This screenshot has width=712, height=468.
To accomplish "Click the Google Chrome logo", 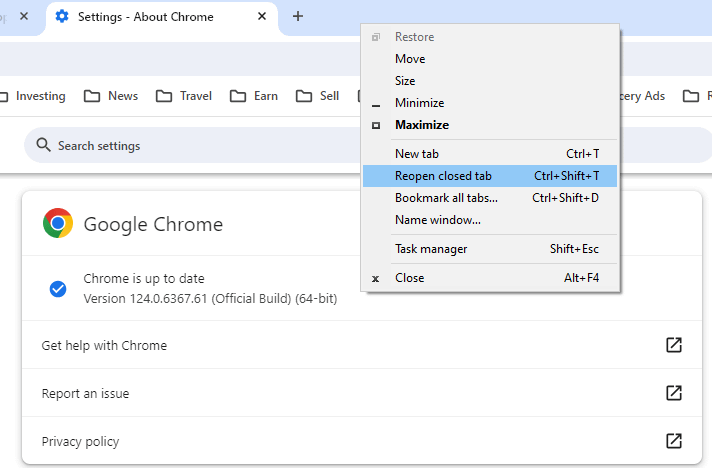I will click(58, 223).
